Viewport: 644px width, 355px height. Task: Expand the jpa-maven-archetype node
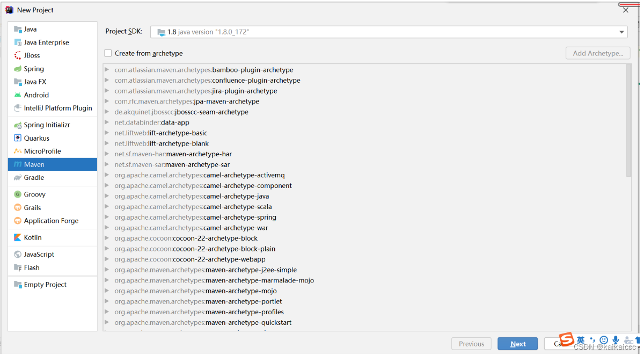[107, 102]
